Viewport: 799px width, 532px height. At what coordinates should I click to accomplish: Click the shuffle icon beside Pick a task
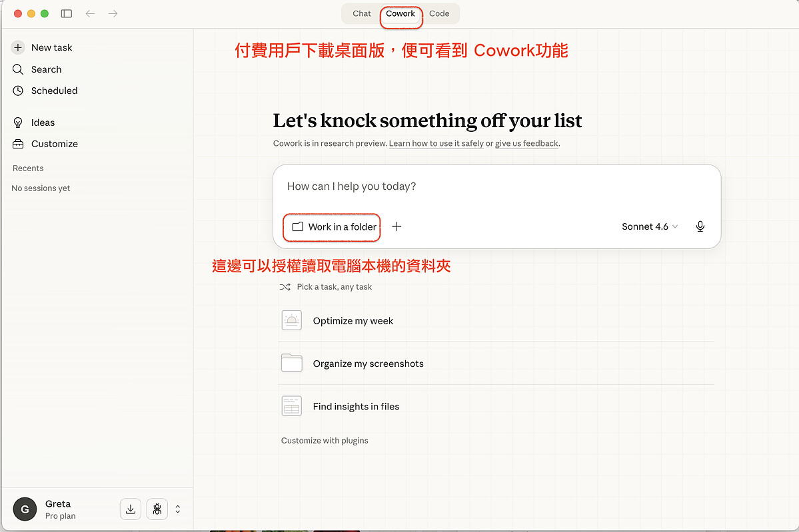tap(285, 287)
